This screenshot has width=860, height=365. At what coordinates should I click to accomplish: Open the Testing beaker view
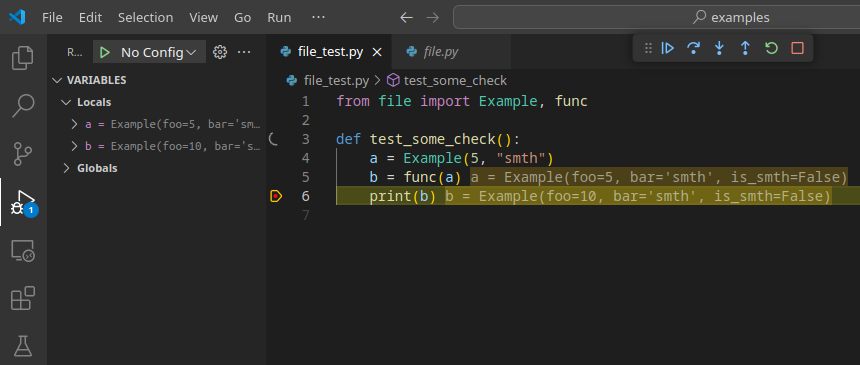tap(22, 346)
